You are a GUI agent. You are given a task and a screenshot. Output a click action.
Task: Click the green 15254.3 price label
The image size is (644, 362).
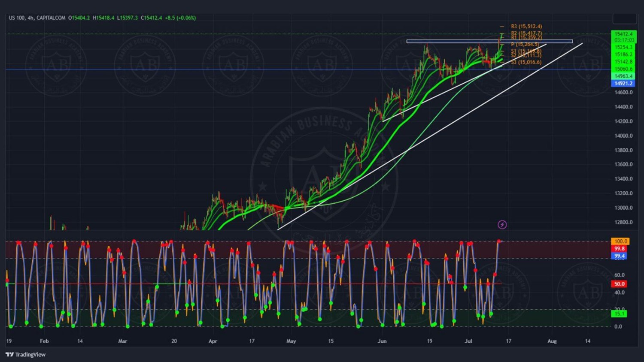point(623,47)
